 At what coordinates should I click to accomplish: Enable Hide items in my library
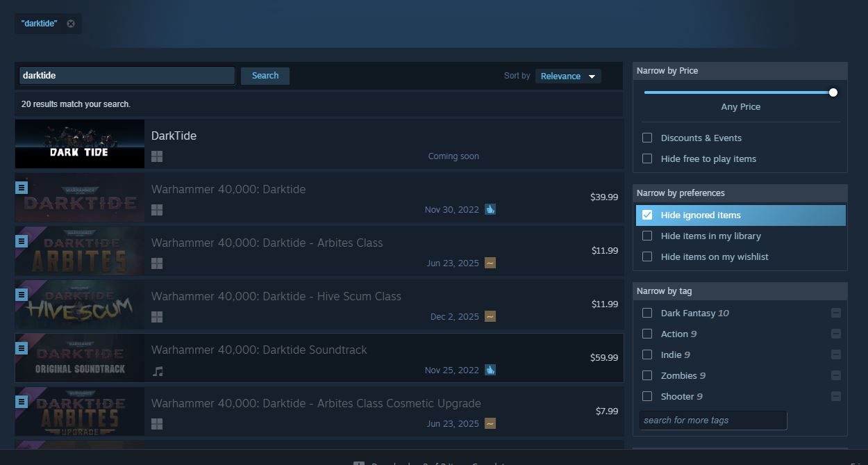[x=647, y=236]
